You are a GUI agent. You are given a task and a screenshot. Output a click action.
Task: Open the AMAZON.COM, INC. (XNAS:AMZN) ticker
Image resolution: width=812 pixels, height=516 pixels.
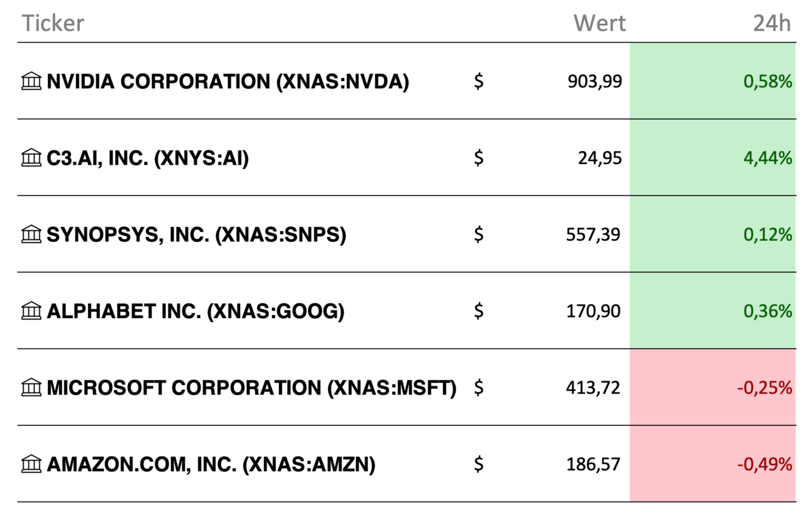click(211, 465)
